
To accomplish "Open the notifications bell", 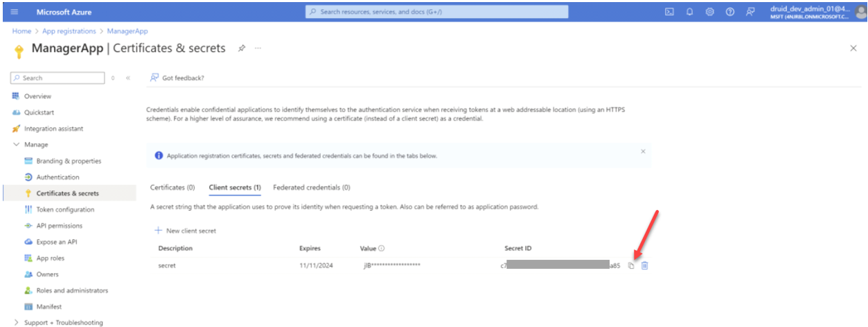I will (x=690, y=12).
